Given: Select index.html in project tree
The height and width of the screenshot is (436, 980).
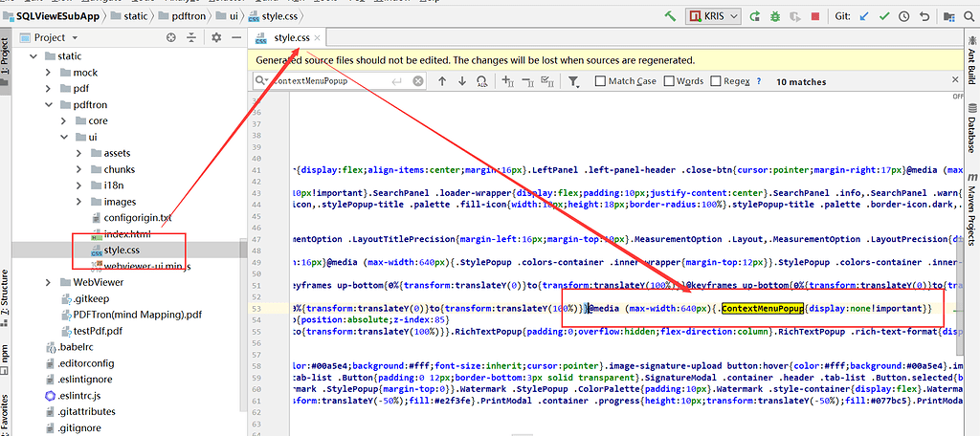Looking at the screenshot, I should [x=126, y=234].
